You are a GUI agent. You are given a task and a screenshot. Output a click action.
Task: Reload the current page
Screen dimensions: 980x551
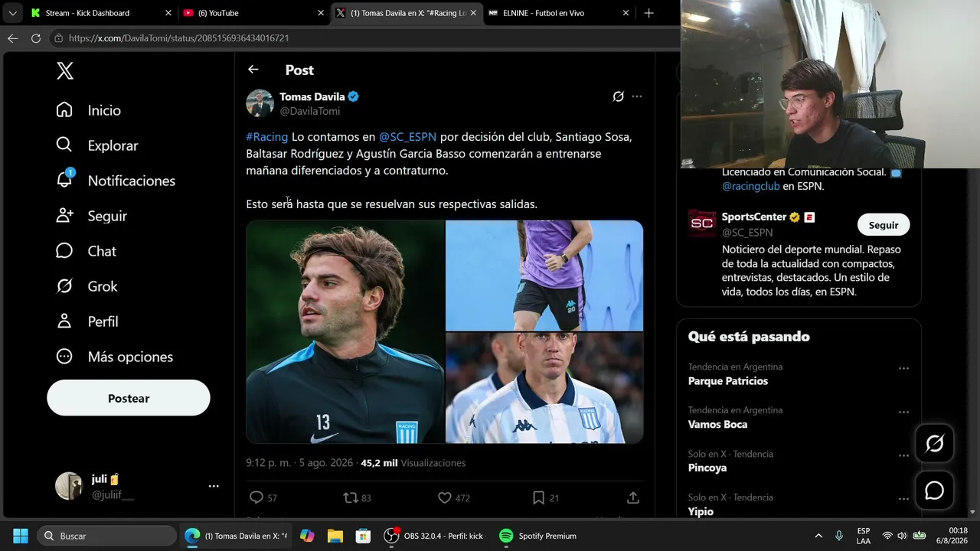(36, 38)
